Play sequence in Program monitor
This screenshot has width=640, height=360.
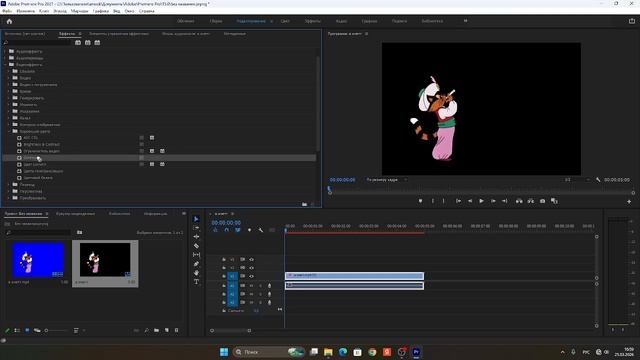(x=482, y=201)
